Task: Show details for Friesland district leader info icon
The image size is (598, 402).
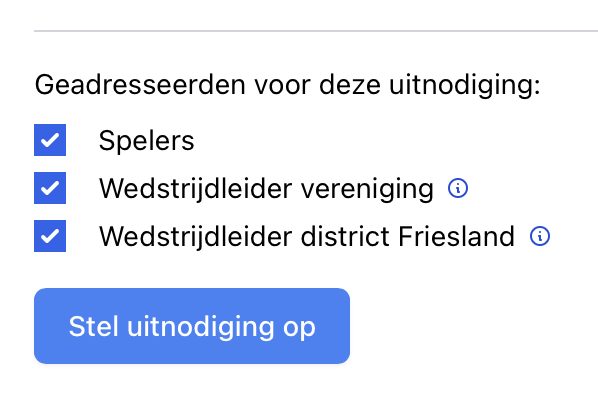Action: pyautogui.click(x=540, y=236)
